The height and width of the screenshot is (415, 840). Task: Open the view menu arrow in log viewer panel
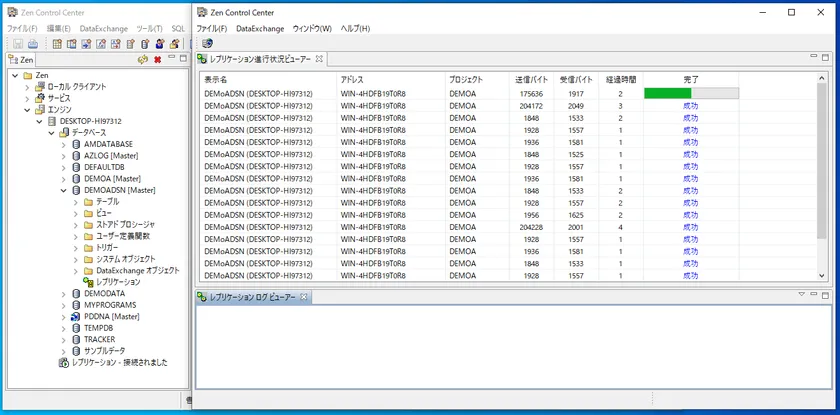point(800,295)
